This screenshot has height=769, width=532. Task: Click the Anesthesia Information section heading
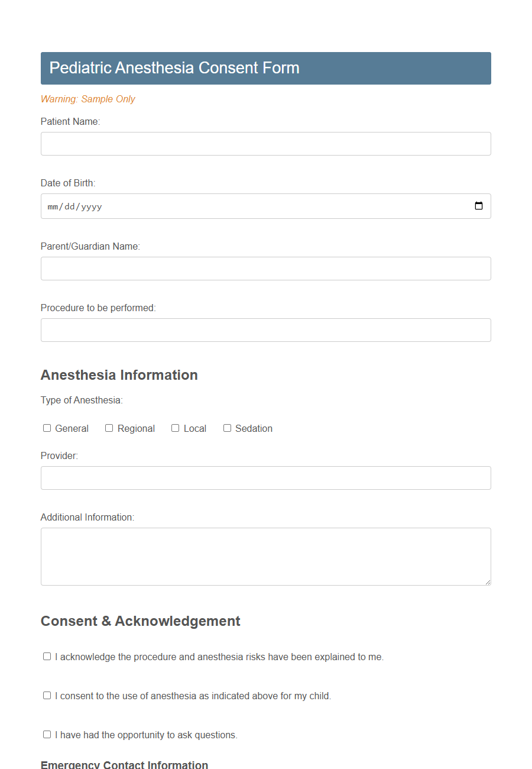pyautogui.click(x=119, y=374)
